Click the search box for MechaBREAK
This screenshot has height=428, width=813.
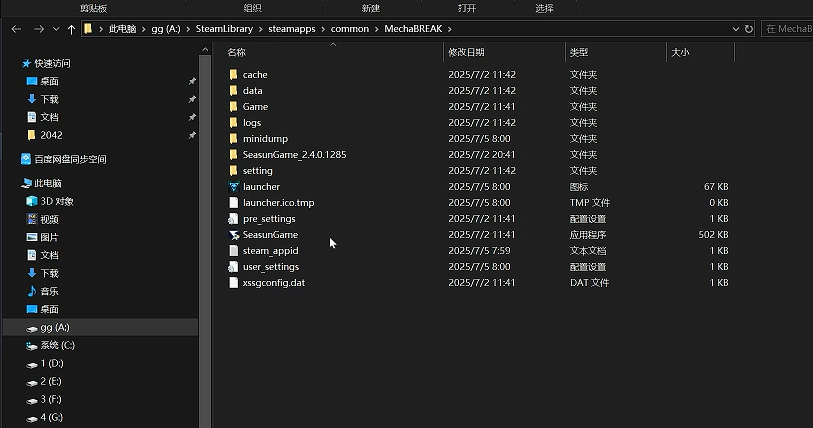click(x=788, y=29)
